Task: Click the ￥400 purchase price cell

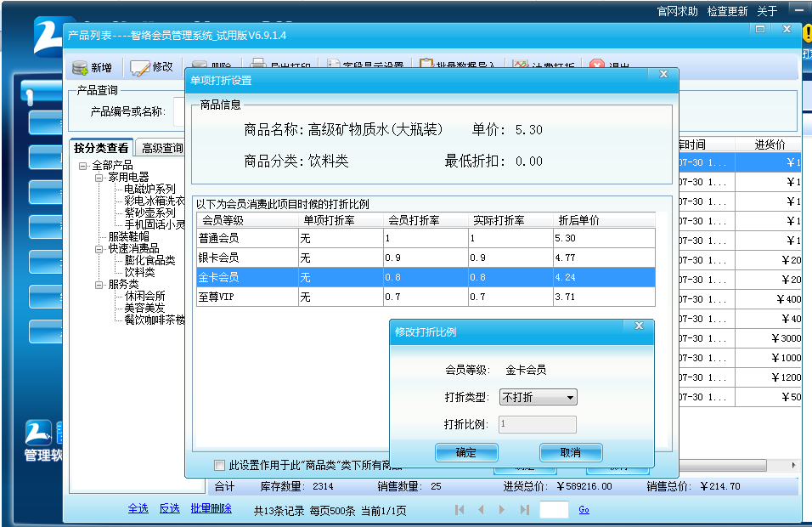Action: [x=769, y=299]
